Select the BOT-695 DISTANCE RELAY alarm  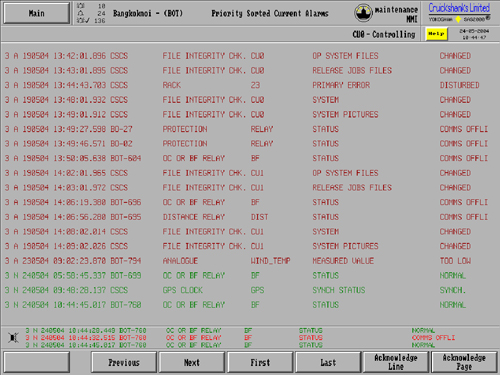pyautogui.click(x=247, y=217)
